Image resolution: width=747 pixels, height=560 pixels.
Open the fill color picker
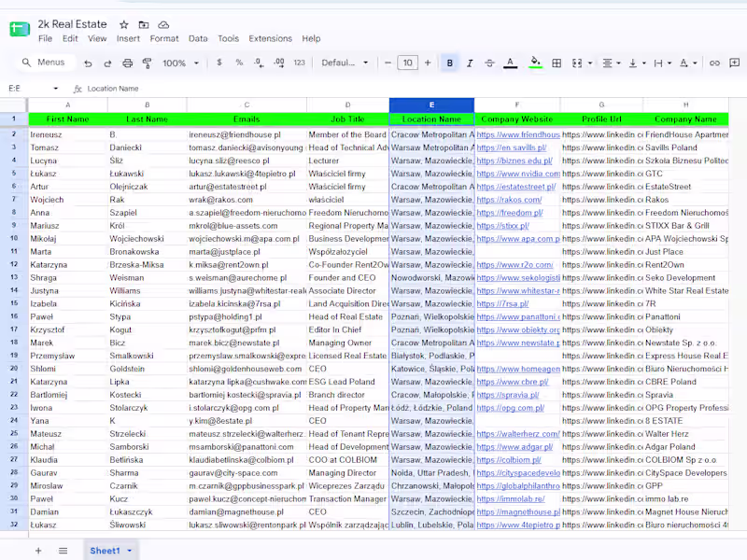535,63
